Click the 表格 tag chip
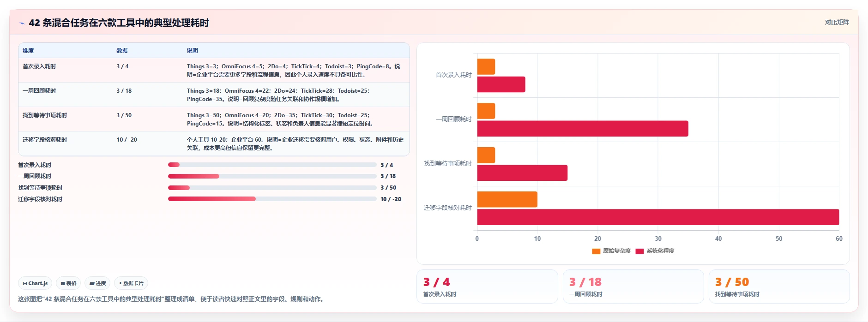 point(68,283)
